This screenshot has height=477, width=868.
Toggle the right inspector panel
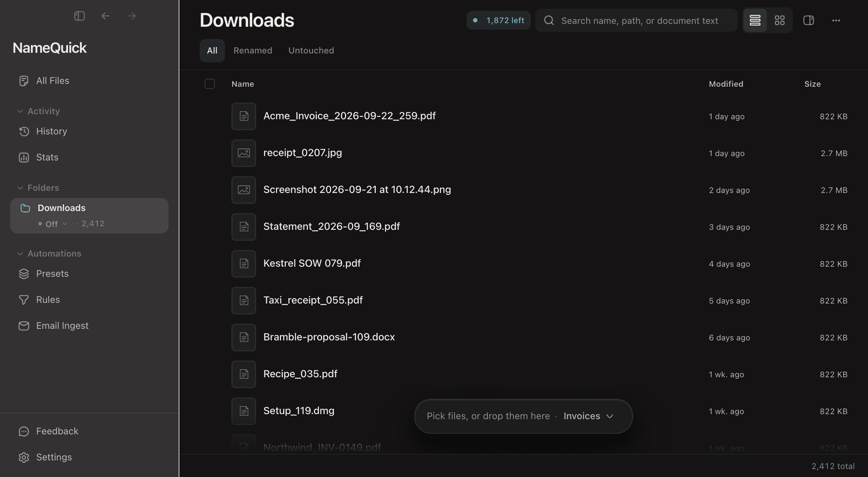coord(808,20)
